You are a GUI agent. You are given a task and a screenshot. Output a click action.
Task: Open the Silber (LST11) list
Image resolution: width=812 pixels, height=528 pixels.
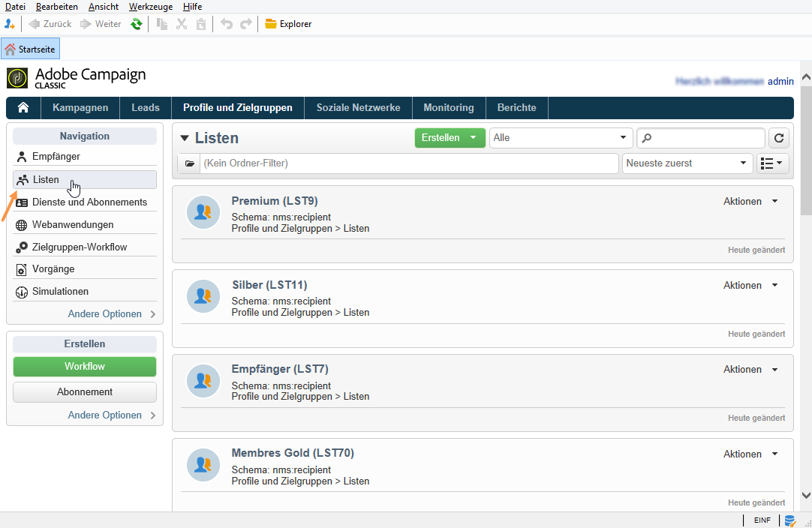pyautogui.click(x=269, y=285)
